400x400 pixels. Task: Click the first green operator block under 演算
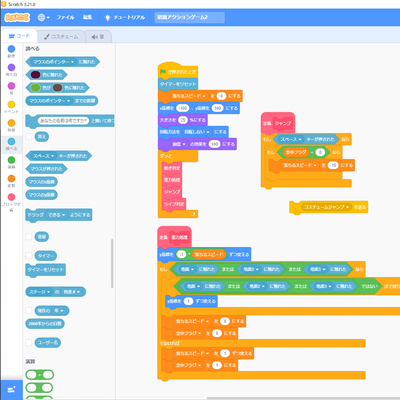pos(39,375)
